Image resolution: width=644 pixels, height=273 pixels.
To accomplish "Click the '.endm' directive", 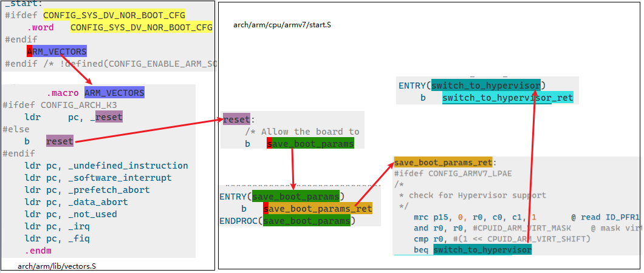I will pos(38,251).
